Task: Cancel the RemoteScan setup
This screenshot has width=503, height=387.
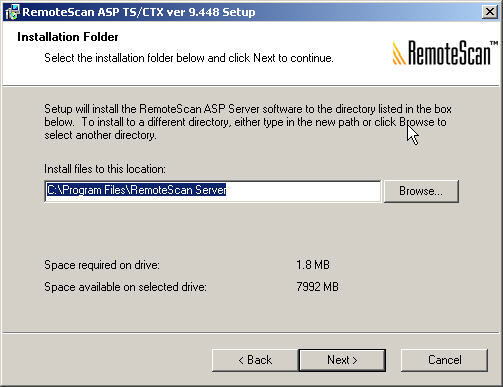Action: pyautogui.click(x=444, y=360)
